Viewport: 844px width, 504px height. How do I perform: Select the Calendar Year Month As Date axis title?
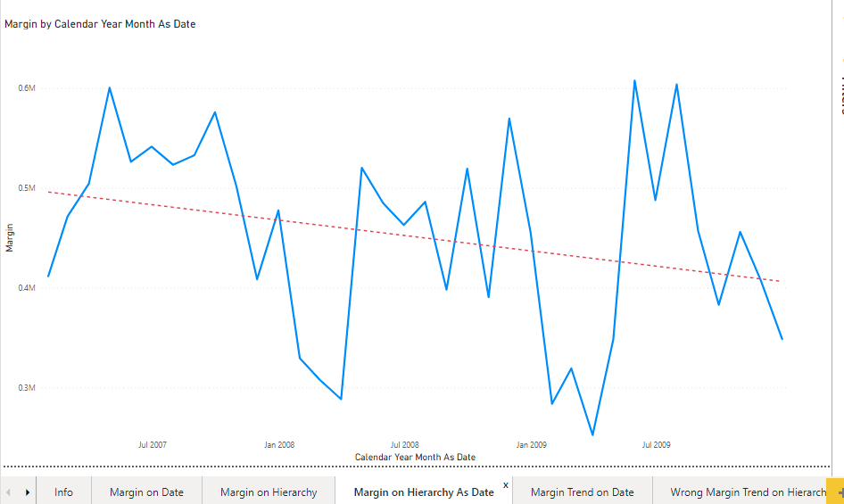[x=415, y=457]
